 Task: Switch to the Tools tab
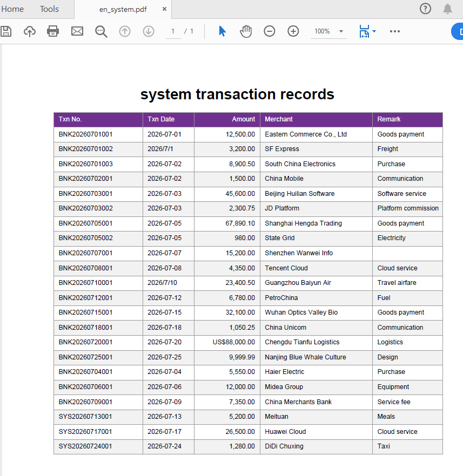[49, 9]
